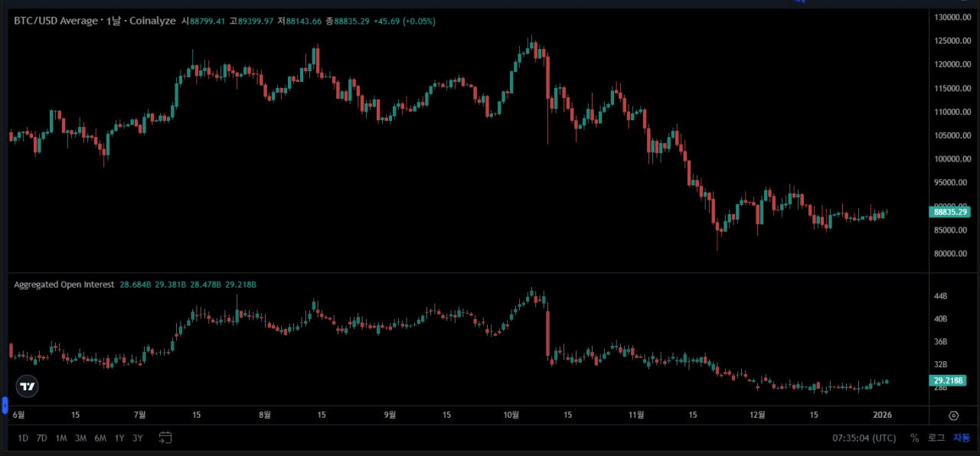This screenshot has width=980, height=456.
Task: Click the highlighted 88835.29 price label
Action: 949,212
